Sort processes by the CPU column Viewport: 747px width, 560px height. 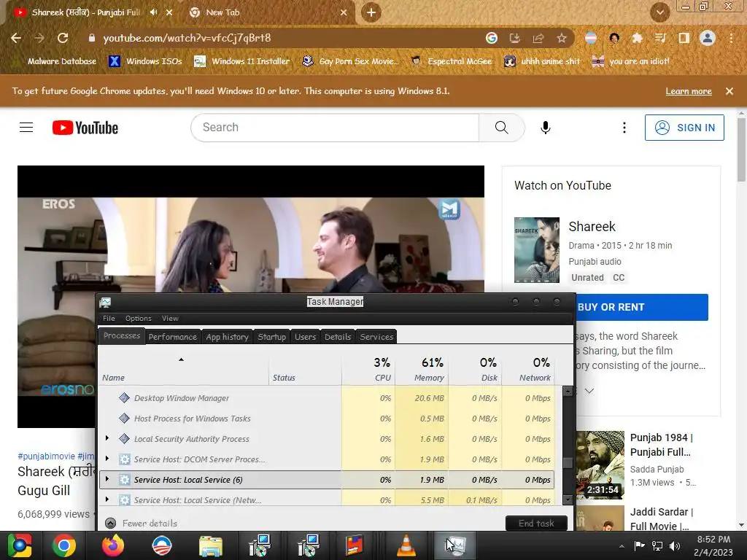pyautogui.click(x=368, y=370)
